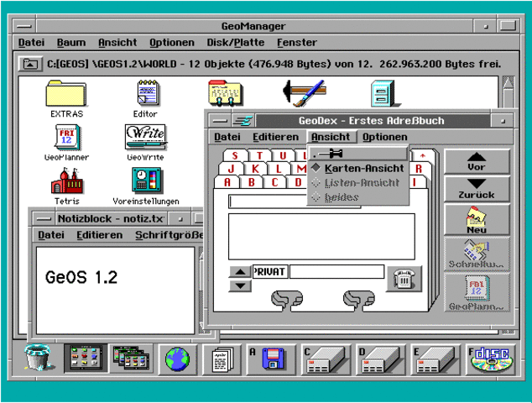Click the GeoManager scrollbar up arrow
Image resolution: width=532 pixels, height=403 pixels.
click(509, 82)
